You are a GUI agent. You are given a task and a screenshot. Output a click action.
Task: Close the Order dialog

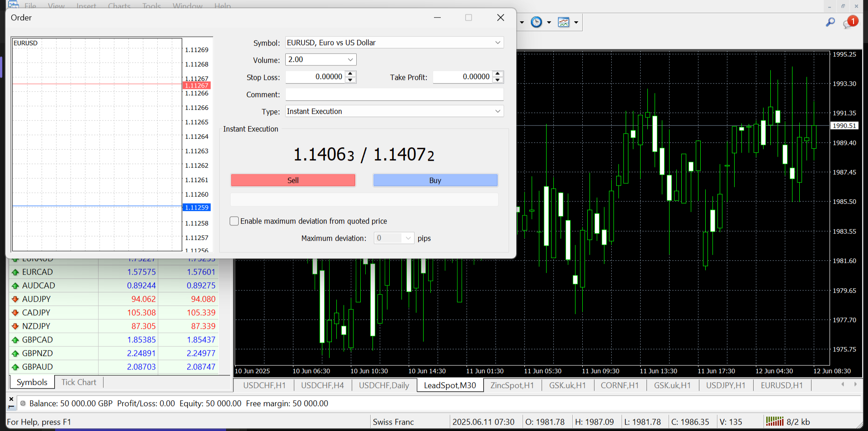pos(500,18)
